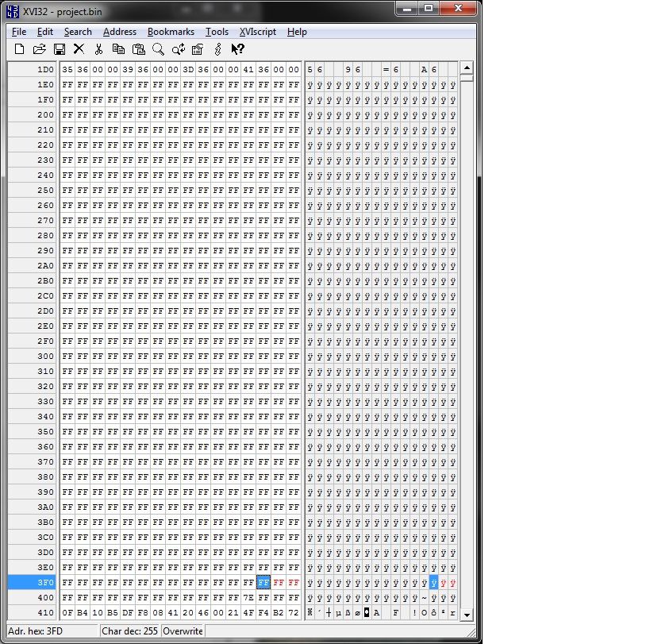Copy the highlighted bytes

[x=118, y=48]
